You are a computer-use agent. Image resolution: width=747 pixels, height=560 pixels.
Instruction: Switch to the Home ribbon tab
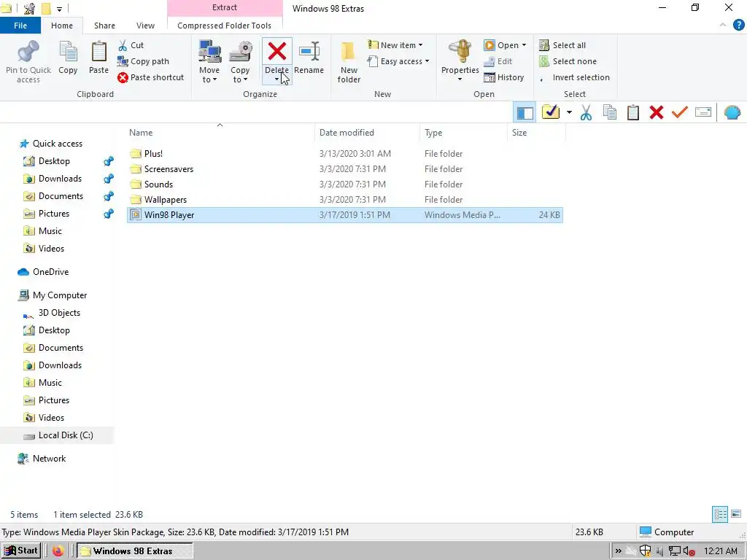62,26
